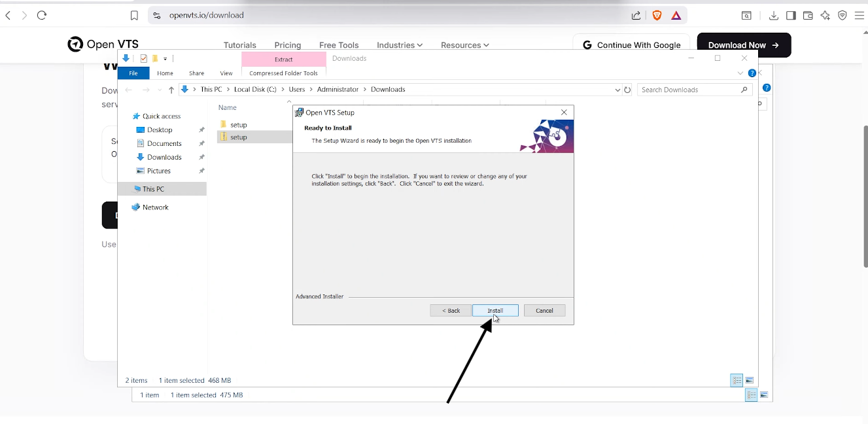Open the Pricing page link
Image resolution: width=868 pixels, height=424 pixels.
tap(288, 45)
